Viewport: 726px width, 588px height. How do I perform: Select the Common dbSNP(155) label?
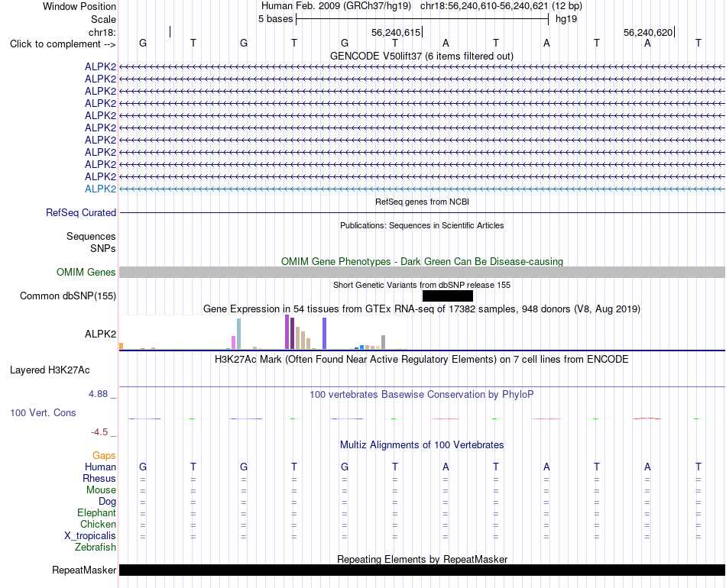[68, 296]
